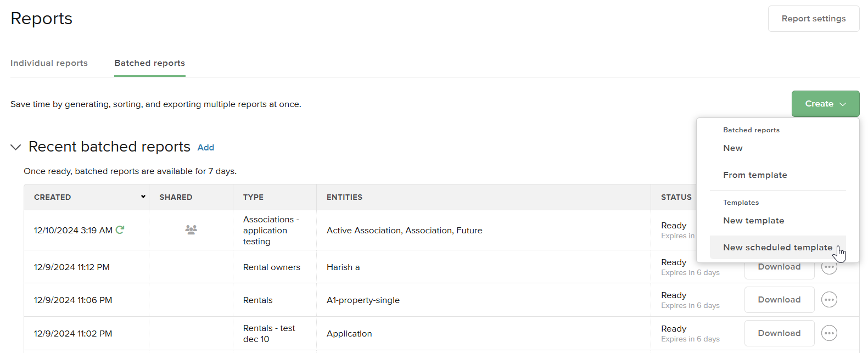Screen dimensions: 868x353
Task: Click the shared people icon in first row
Action: click(191, 230)
